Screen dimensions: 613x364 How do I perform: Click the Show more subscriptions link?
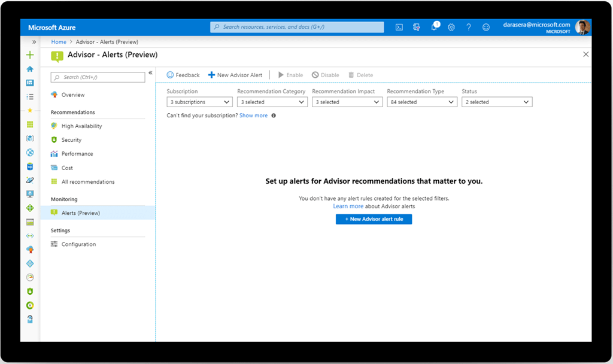(253, 116)
